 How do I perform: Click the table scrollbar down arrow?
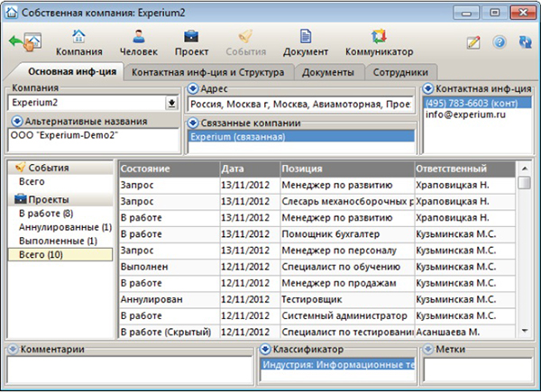coord(525,331)
